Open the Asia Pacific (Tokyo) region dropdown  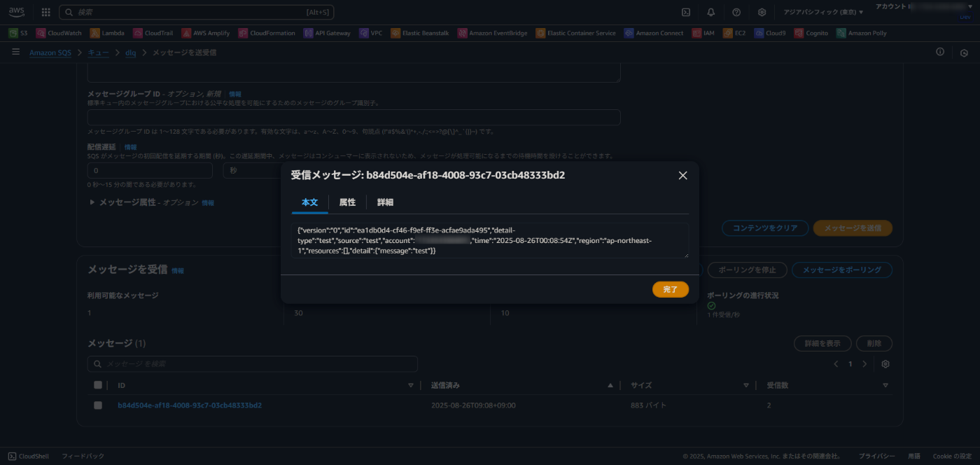pos(823,12)
